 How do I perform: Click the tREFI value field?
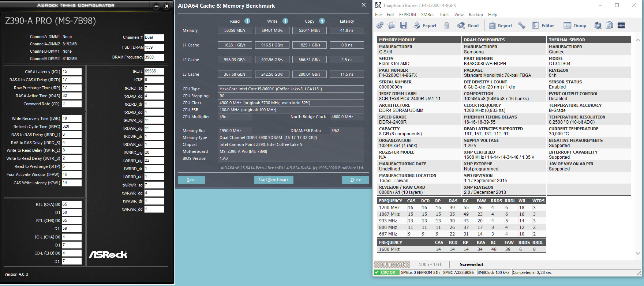(154, 71)
